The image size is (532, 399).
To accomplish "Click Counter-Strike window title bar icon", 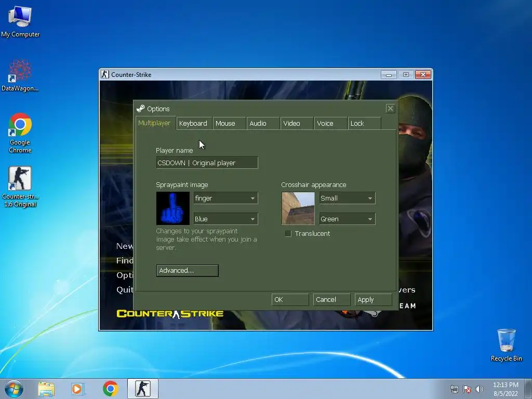I will point(105,74).
